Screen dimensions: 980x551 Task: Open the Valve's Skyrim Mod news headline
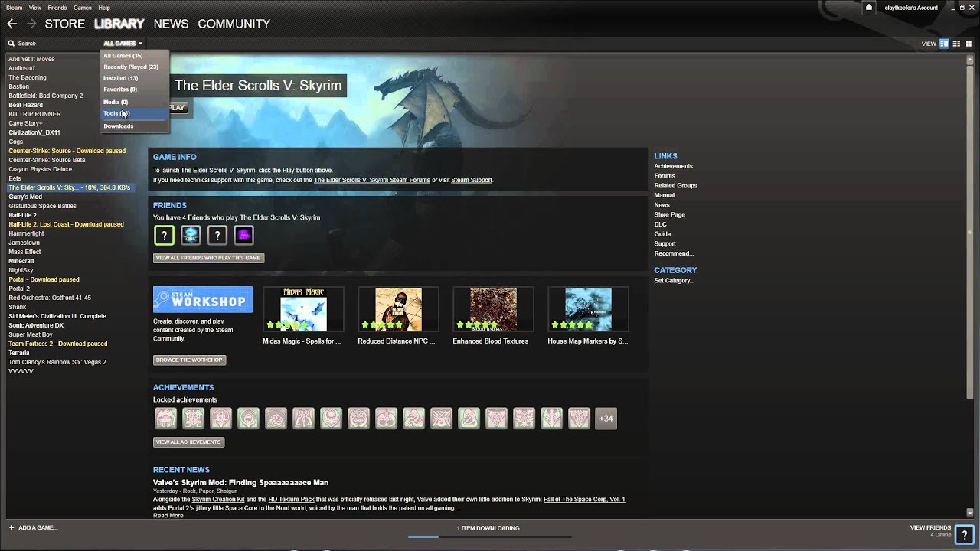click(x=240, y=482)
